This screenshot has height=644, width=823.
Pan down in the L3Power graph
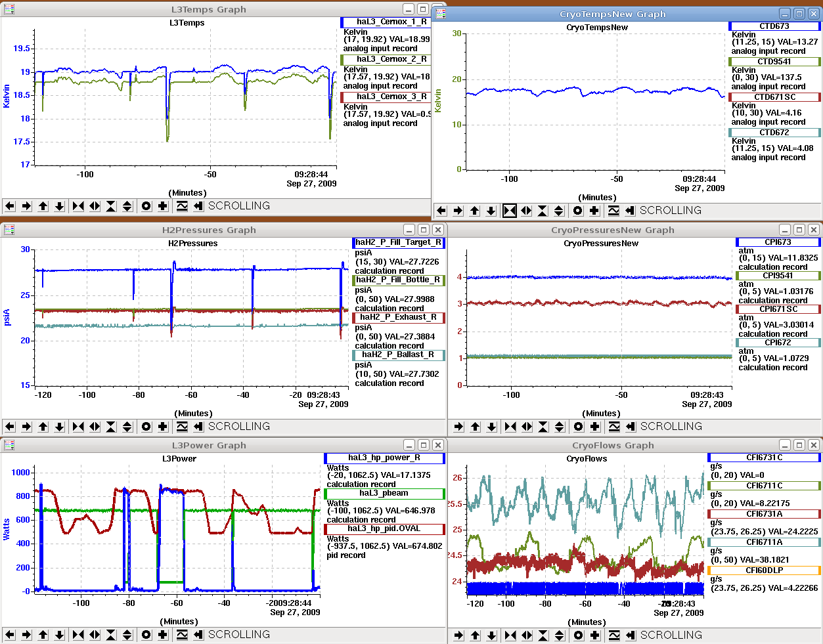pyautogui.click(x=60, y=635)
